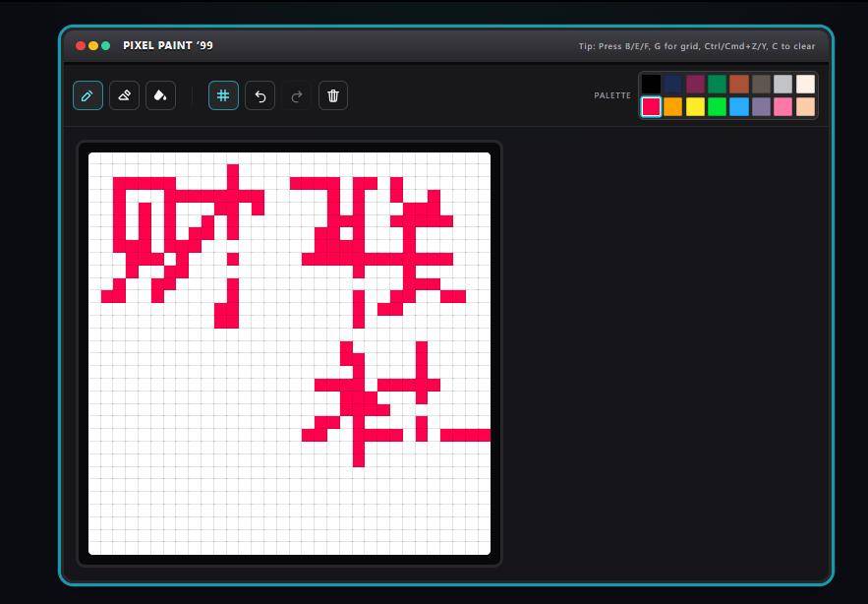The height and width of the screenshot is (604, 868).
Task: Select the Pencil brush tool
Action: click(x=87, y=95)
